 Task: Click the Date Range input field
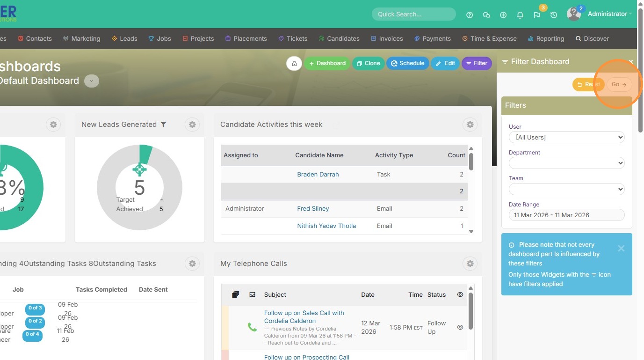(x=566, y=215)
